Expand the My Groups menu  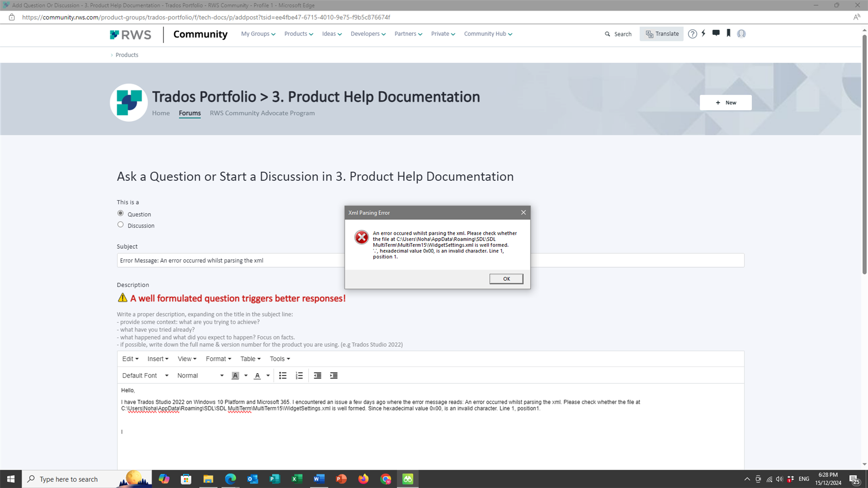pos(258,34)
